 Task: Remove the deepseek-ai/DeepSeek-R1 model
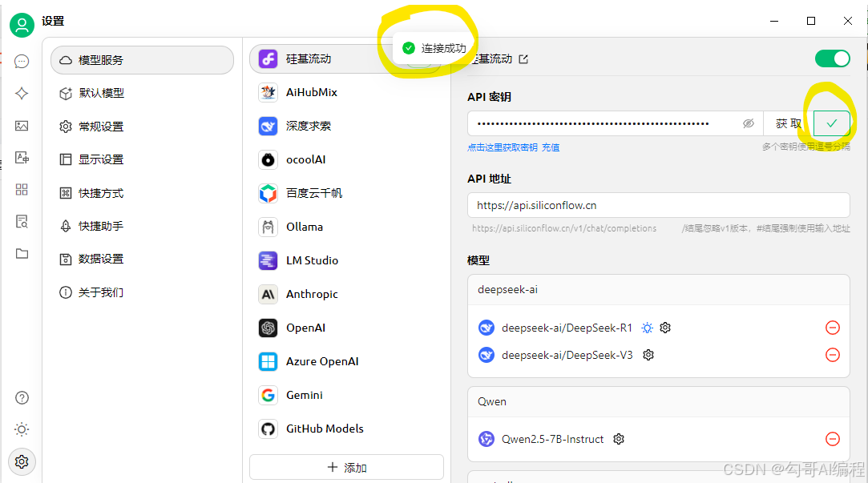pyautogui.click(x=833, y=328)
